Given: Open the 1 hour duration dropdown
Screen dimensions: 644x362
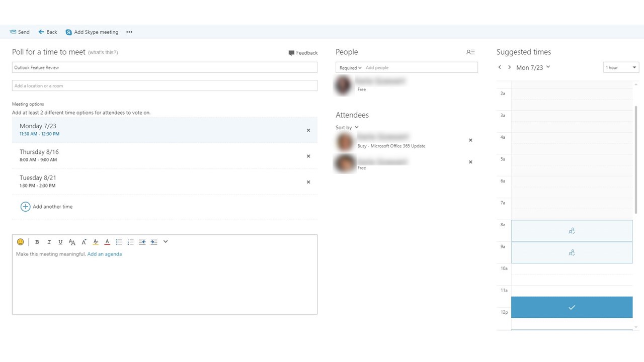Looking at the screenshot, I should (x=621, y=67).
